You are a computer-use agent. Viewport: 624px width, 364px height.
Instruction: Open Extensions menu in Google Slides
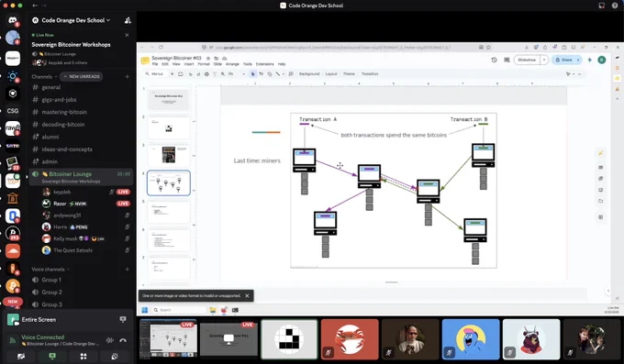(264, 64)
